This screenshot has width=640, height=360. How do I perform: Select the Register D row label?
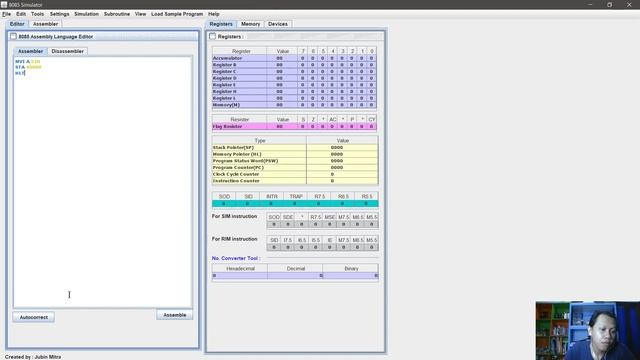tap(239, 78)
